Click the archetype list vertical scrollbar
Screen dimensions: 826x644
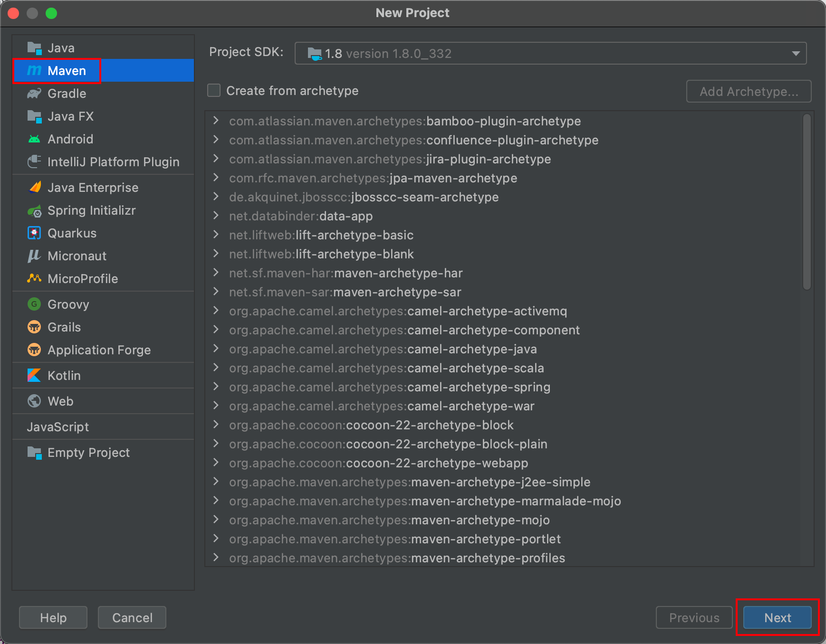pyautogui.click(x=807, y=202)
